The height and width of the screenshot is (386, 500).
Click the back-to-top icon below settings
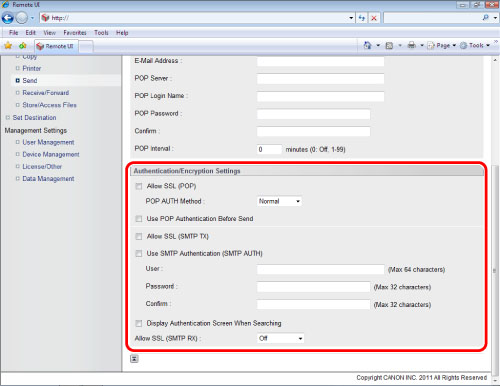tap(134, 359)
